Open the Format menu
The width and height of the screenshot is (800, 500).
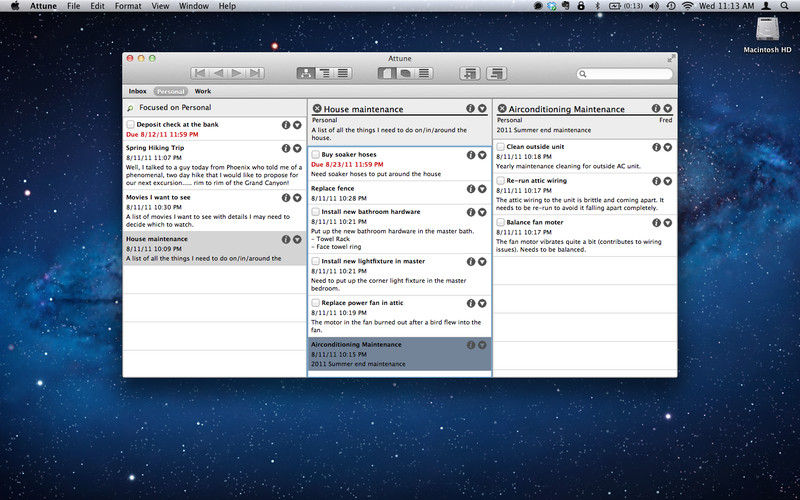point(128,6)
